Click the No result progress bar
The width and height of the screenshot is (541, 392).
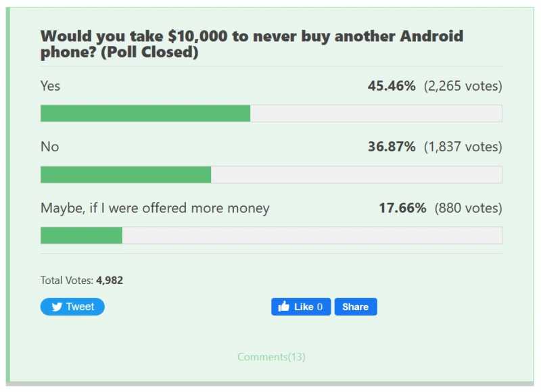point(271,174)
